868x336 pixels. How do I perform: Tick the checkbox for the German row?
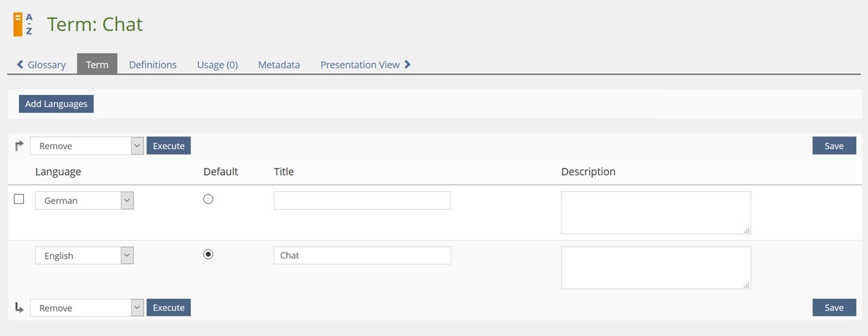19,199
